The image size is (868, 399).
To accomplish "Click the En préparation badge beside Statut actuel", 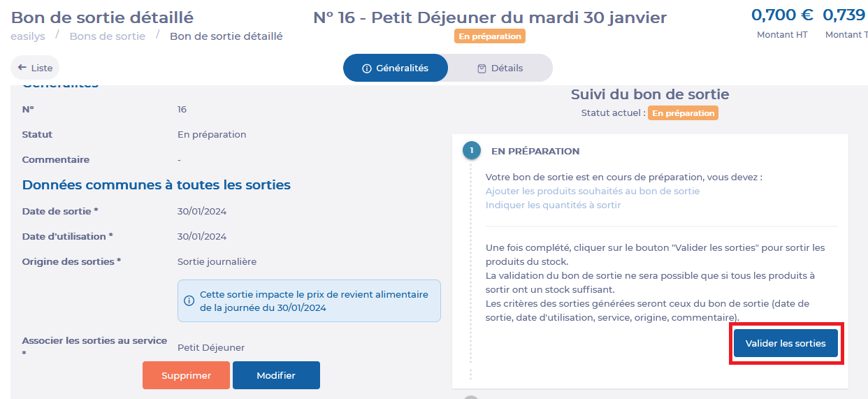I will click(x=683, y=113).
